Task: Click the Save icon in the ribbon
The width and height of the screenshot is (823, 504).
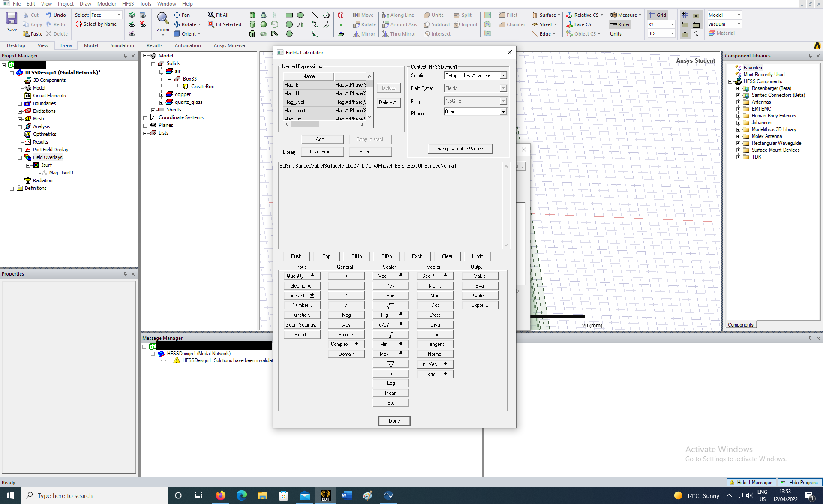Action: (x=12, y=19)
